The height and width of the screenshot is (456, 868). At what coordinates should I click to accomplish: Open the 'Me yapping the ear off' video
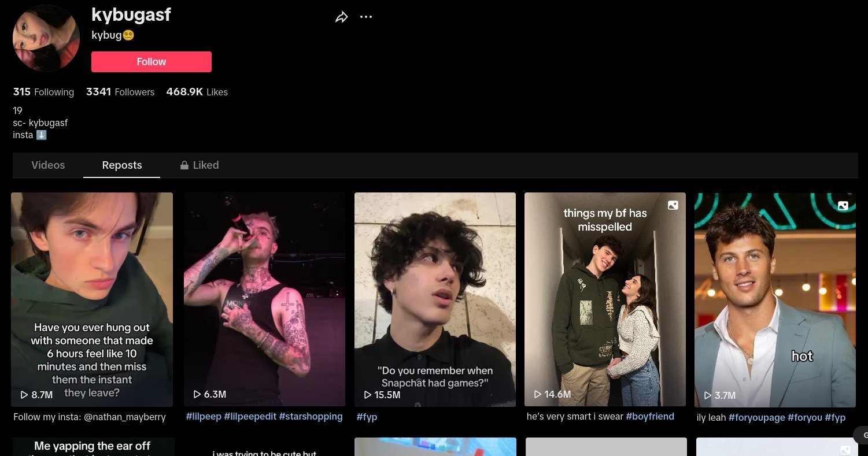click(93, 447)
